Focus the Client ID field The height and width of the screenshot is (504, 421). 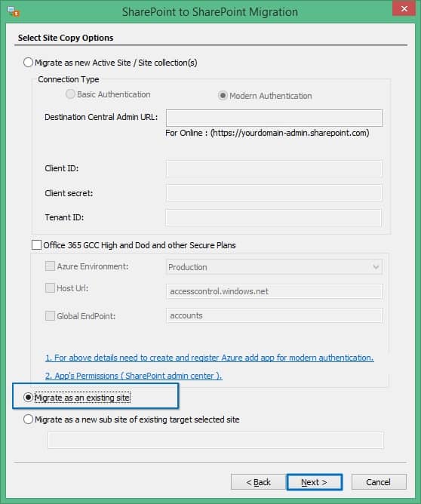[274, 169]
